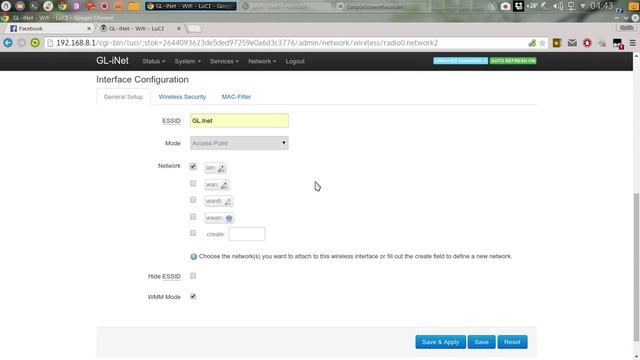Click the Logout link
Screen dimensions: 640x360
pos(295,61)
